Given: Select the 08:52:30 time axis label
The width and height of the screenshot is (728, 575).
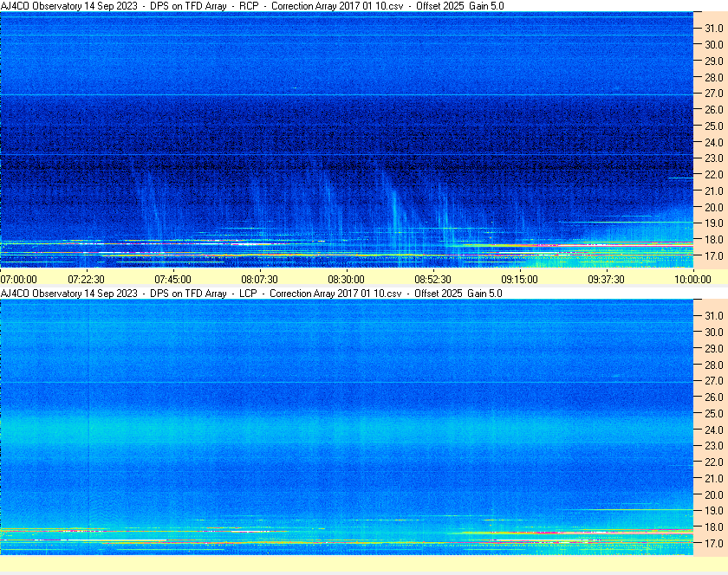Looking at the screenshot, I should 433,279.
